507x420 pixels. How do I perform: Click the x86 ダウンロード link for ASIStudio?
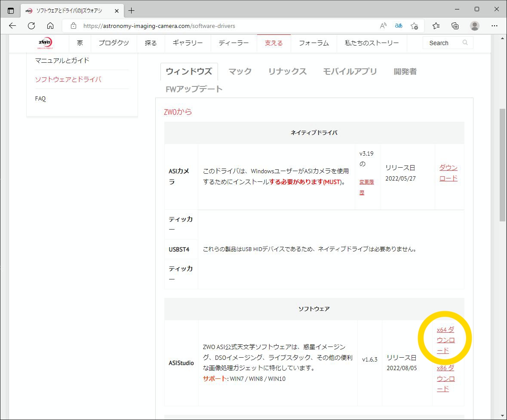pos(446,378)
